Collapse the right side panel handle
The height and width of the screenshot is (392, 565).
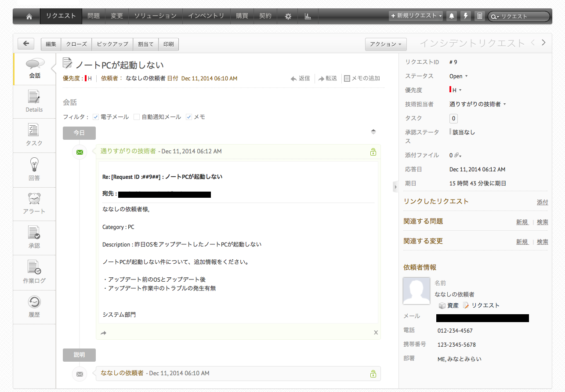pos(395,187)
